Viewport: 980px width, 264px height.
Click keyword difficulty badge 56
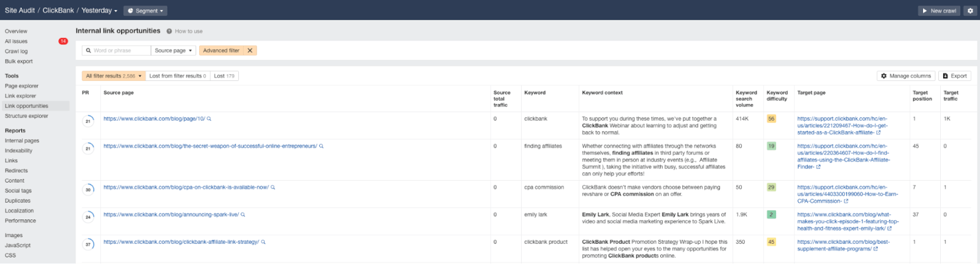[771, 119]
